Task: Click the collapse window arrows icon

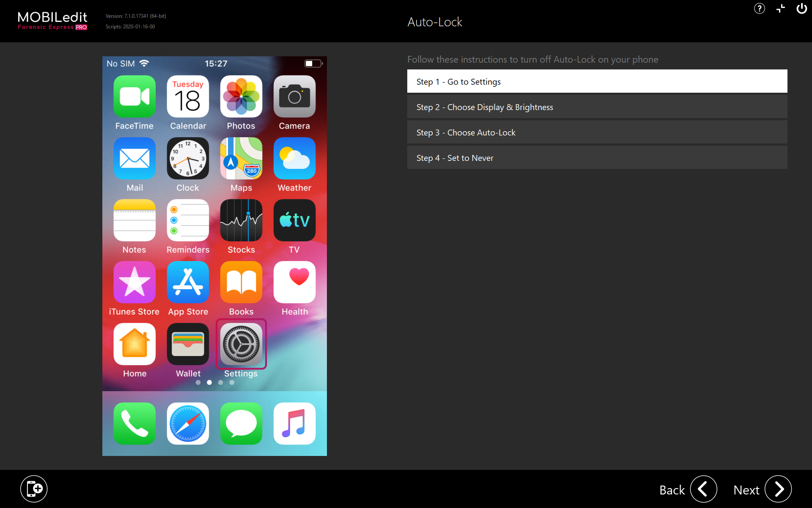Action: [x=780, y=8]
